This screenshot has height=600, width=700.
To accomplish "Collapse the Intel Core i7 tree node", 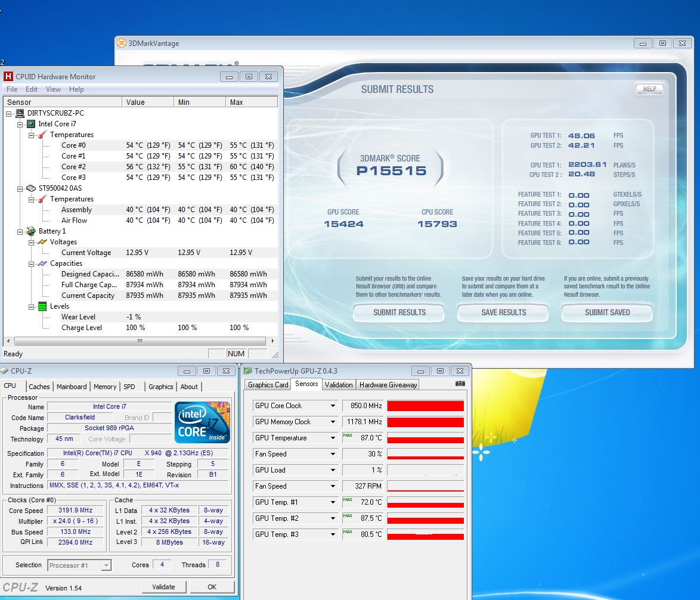I will click(x=20, y=125).
